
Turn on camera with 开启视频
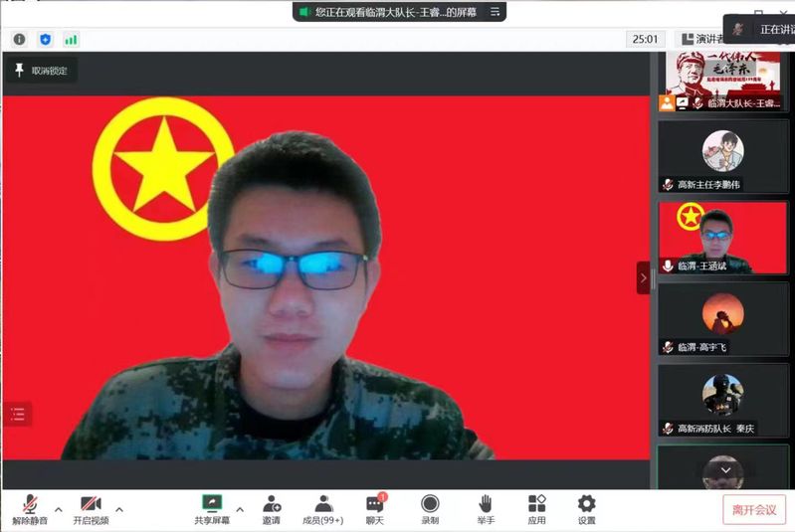point(91,510)
